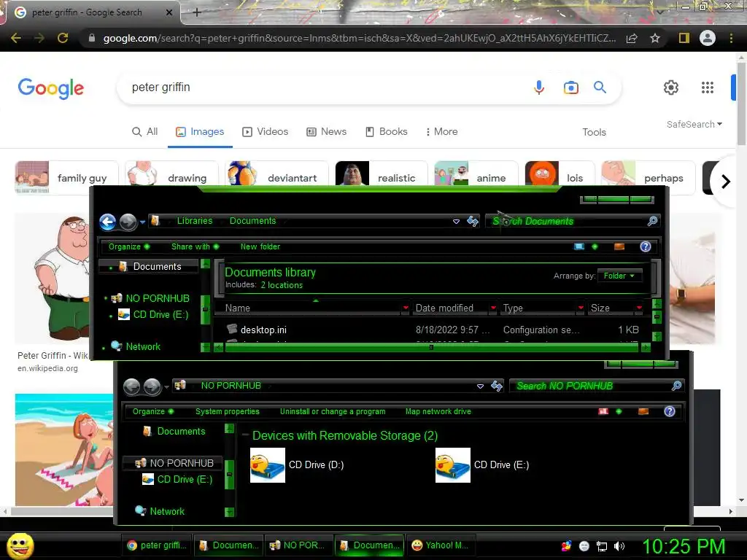Open help in NO PORNHUB window
This screenshot has height=560, width=747.
[670, 411]
